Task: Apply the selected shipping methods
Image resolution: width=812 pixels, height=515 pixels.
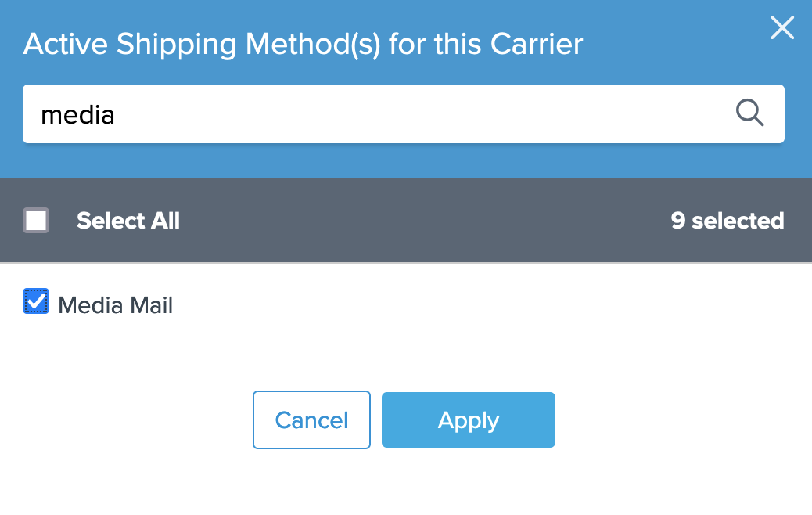Action: pyautogui.click(x=468, y=420)
